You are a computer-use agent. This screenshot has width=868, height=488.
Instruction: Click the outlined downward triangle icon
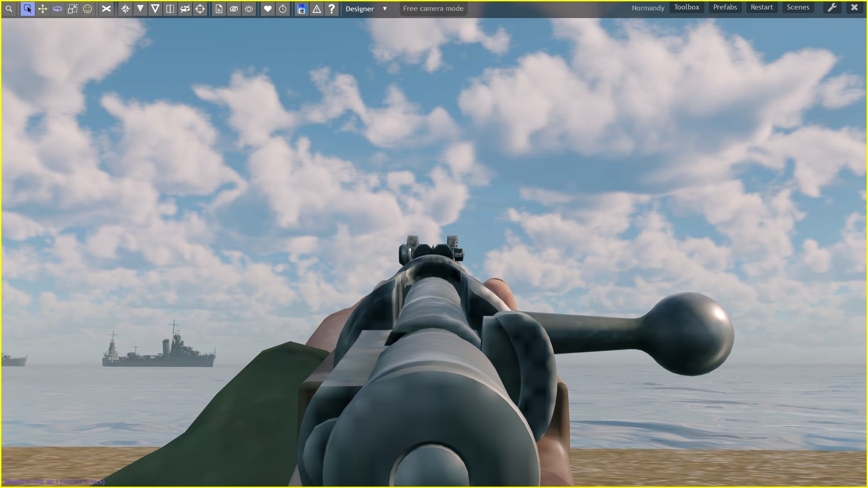[155, 9]
